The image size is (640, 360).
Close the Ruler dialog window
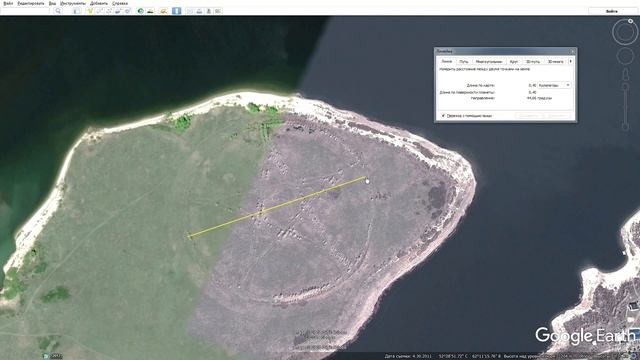coord(572,51)
